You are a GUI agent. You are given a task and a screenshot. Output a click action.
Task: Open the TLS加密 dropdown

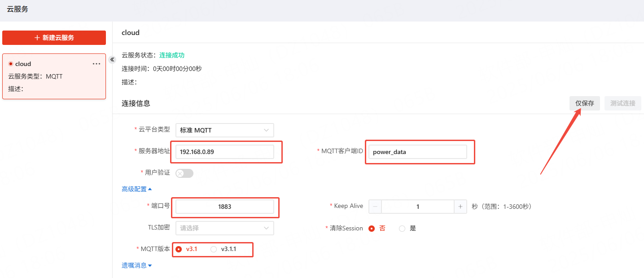(224, 228)
